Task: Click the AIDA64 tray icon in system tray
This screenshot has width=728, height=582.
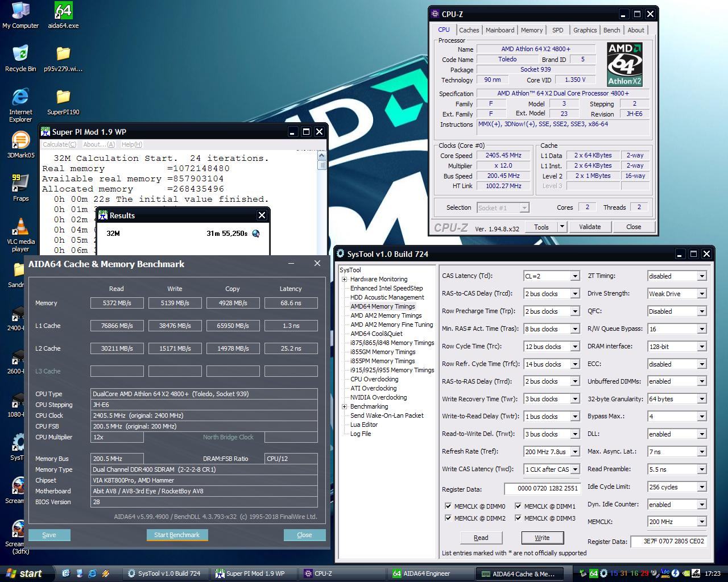Action: pos(593,573)
